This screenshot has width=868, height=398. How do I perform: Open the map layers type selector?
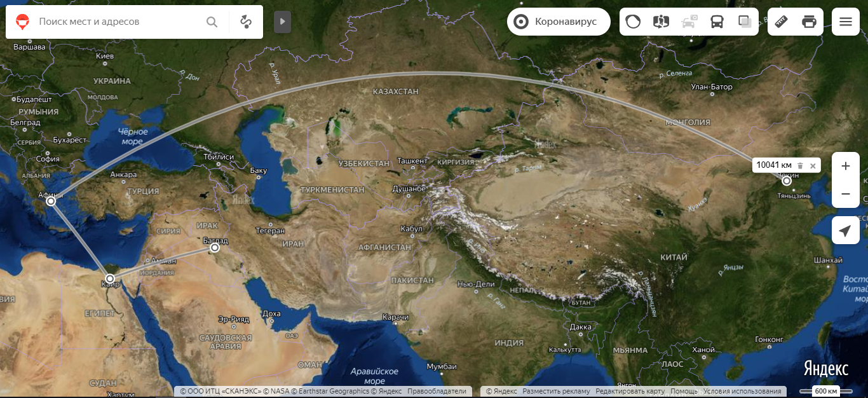pyautogui.click(x=745, y=22)
